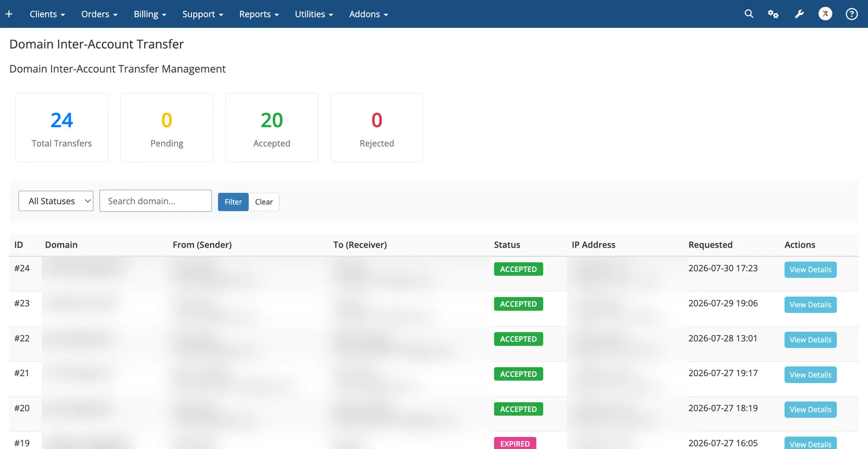View details for transfer #20
868x449 pixels.
click(x=810, y=409)
